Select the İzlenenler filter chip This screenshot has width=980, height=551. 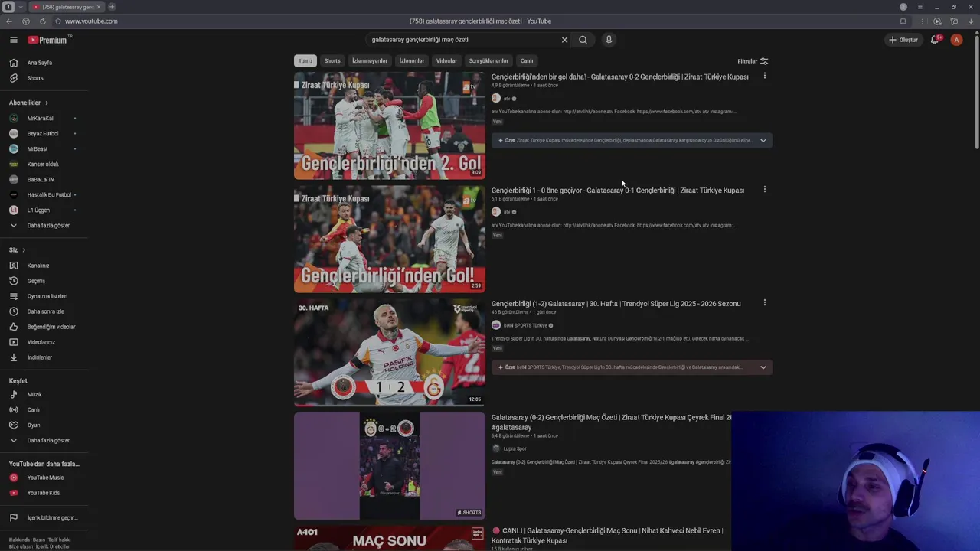(x=412, y=60)
